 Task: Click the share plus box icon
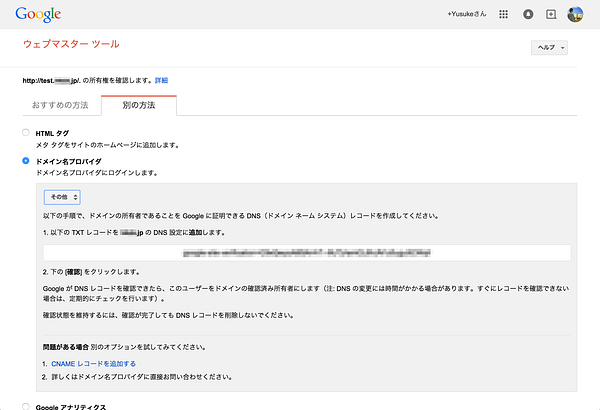[551, 14]
